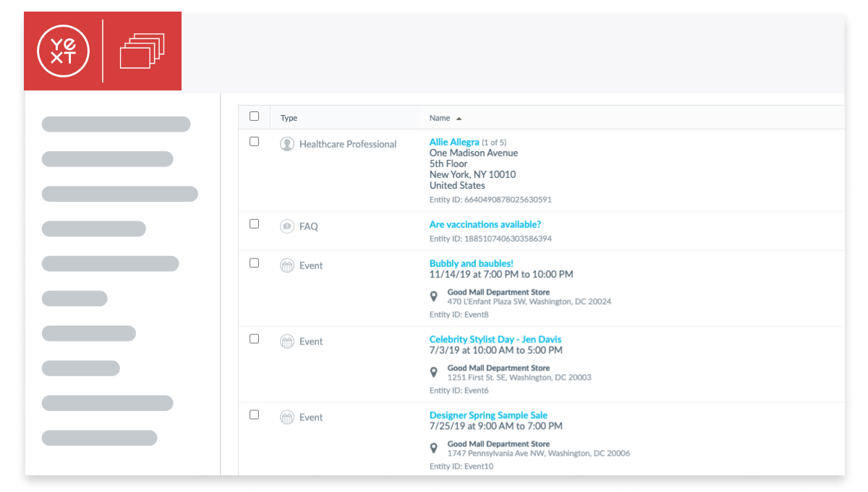This screenshot has height=492, width=868.
Task: Sort by the Name column arrow
Action: [x=459, y=118]
